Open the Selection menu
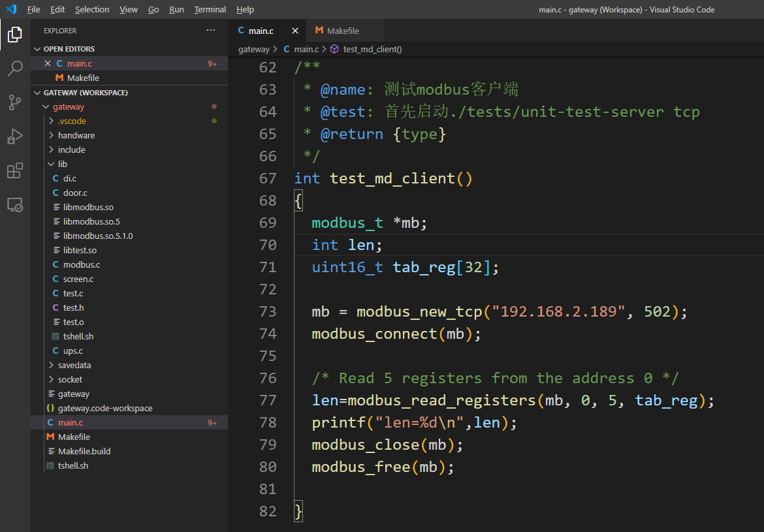The image size is (764, 532). (92, 10)
